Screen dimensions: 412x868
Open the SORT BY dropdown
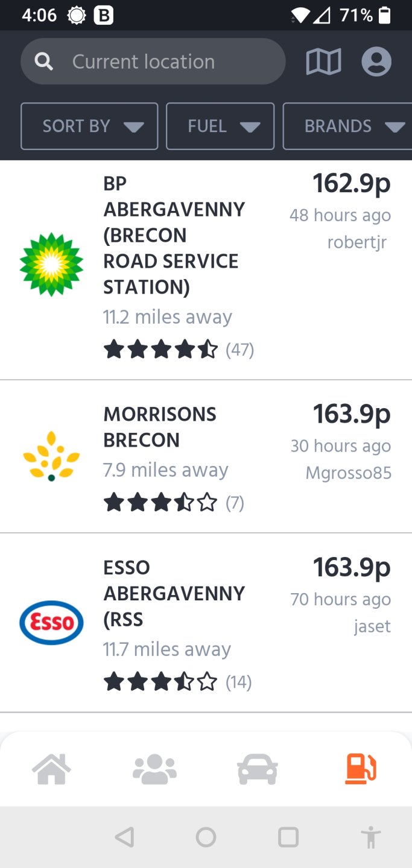[89, 126]
